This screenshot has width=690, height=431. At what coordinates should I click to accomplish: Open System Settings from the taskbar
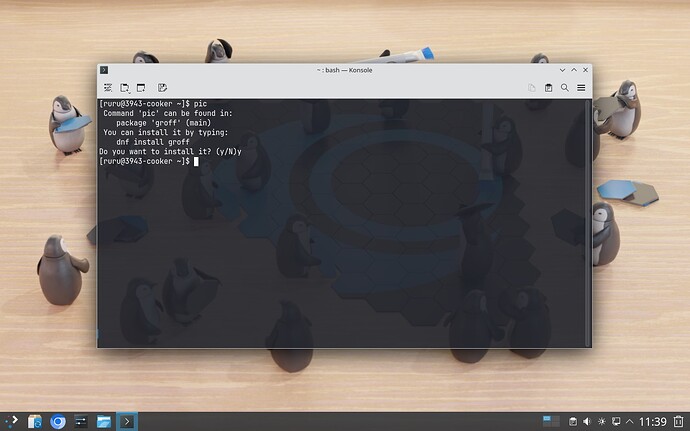tap(81, 421)
